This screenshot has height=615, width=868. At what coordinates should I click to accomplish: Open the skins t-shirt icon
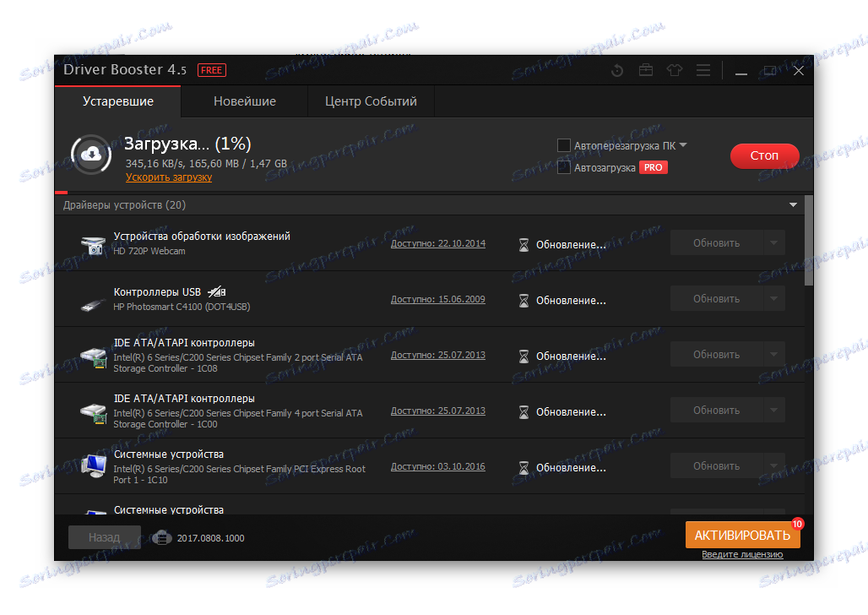tap(675, 70)
